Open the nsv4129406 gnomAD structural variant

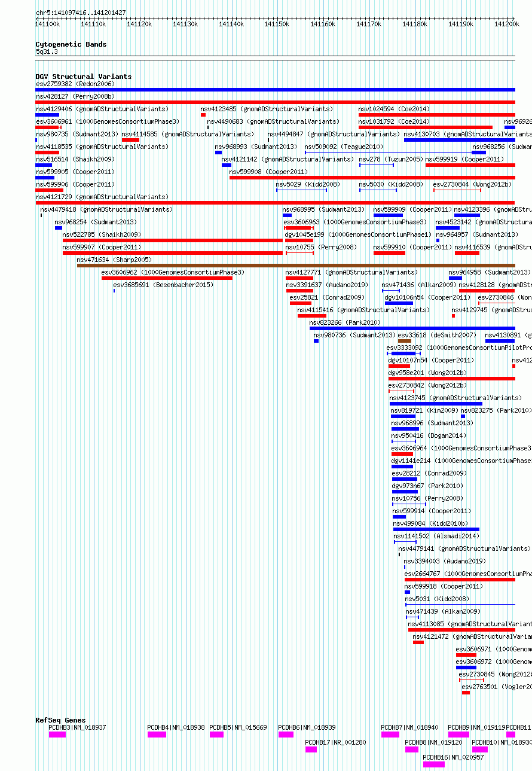point(102,109)
